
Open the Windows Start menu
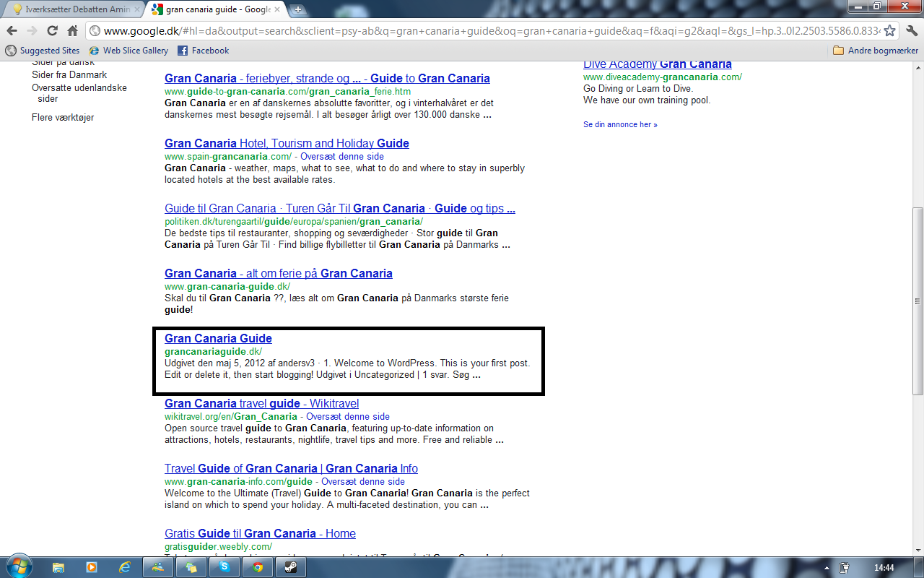(18, 566)
